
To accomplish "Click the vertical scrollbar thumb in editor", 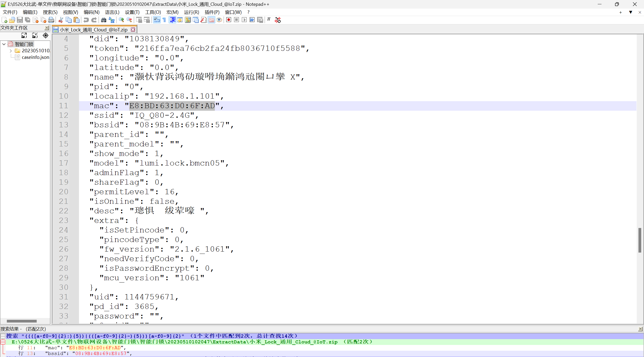I will point(640,240).
